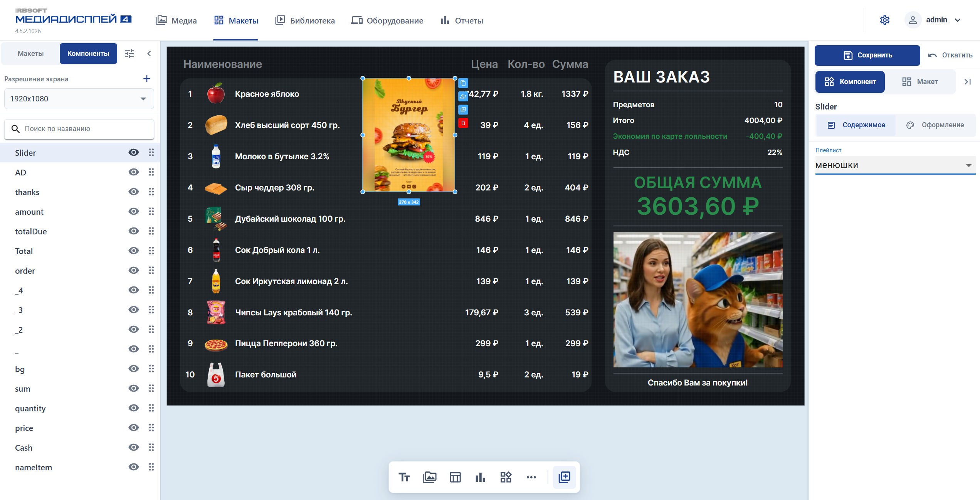Switch to the Оформление tab
This screenshot has height=500, width=980.
935,125
